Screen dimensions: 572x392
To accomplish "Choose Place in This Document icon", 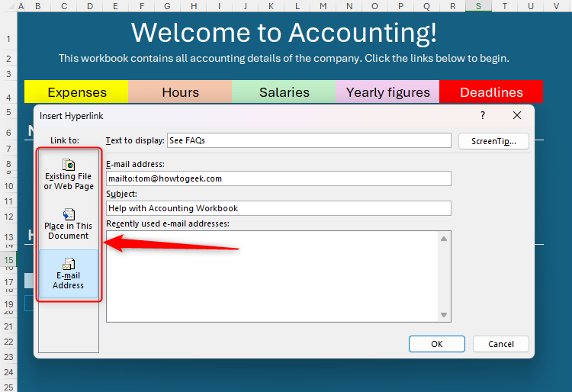I will (x=69, y=214).
